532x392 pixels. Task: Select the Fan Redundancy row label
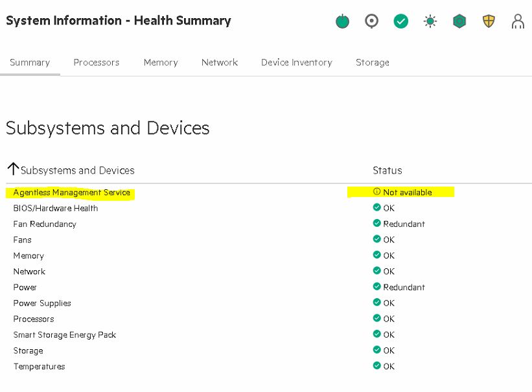(x=45, y=224)
